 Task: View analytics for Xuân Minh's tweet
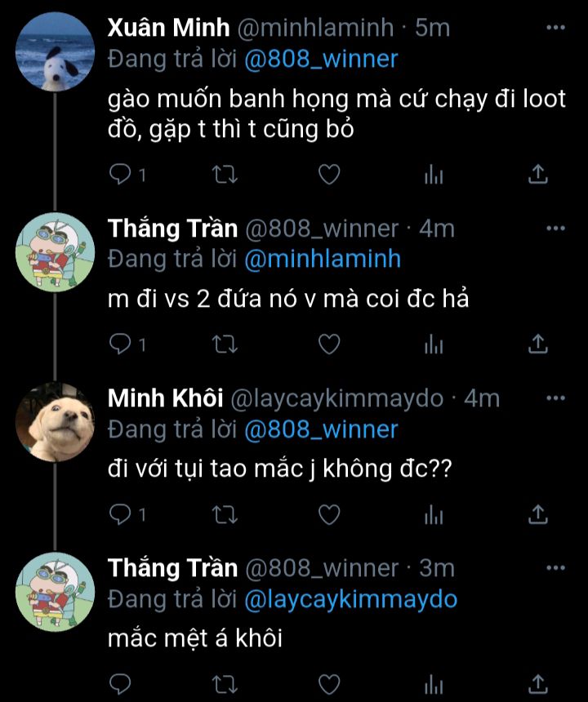pos(433,174)
